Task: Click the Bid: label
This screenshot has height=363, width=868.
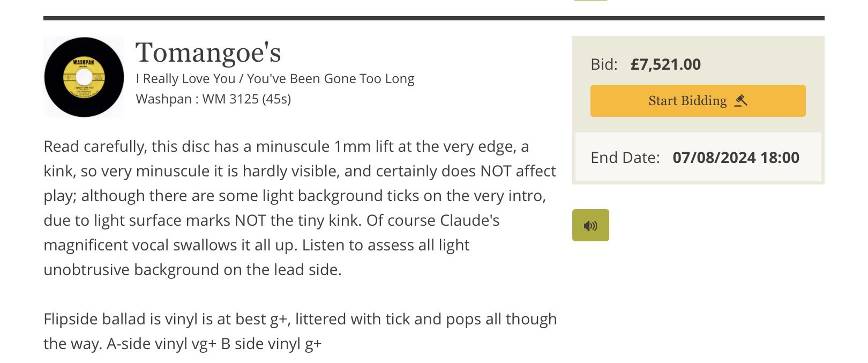Action: [604, 64]
